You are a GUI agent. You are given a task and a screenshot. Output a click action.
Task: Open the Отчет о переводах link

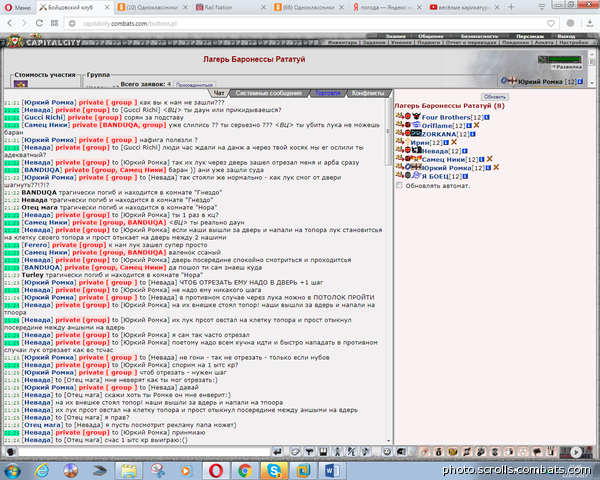[x=470, y=42]
